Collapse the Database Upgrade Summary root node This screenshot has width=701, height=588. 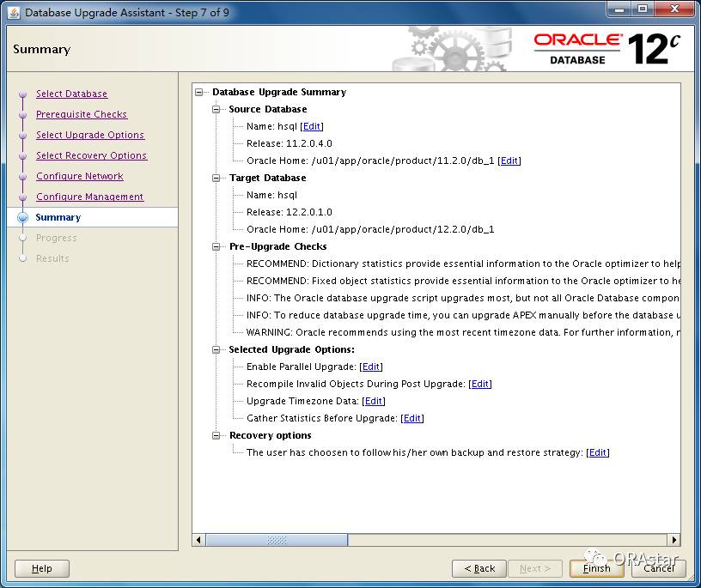tap(199, 93)
